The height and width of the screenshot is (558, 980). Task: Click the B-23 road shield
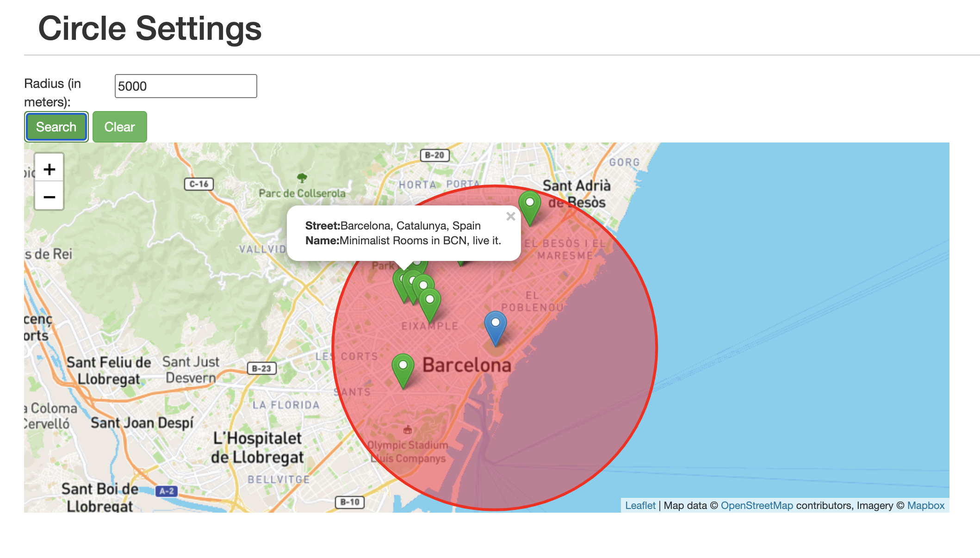pos(261,368)
